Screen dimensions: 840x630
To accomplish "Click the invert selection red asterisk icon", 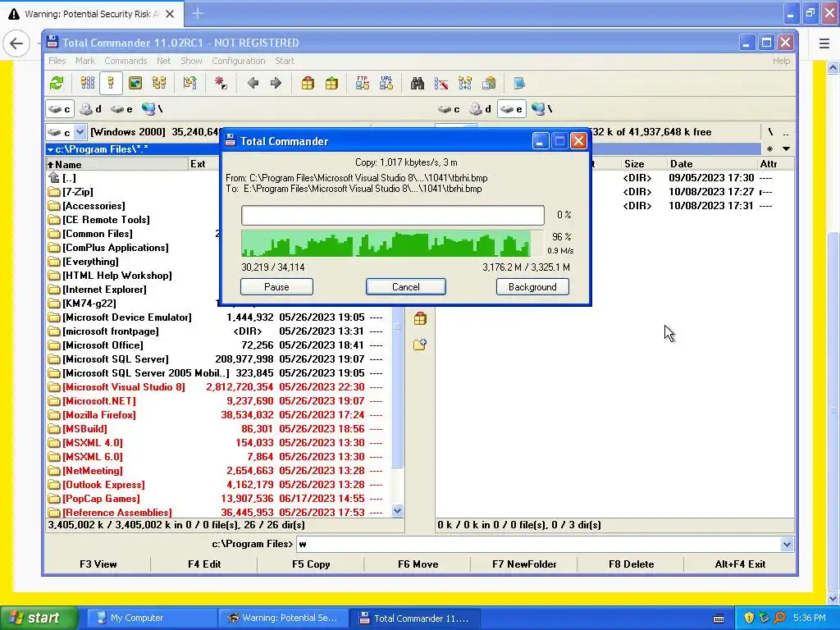I will 221,83.
